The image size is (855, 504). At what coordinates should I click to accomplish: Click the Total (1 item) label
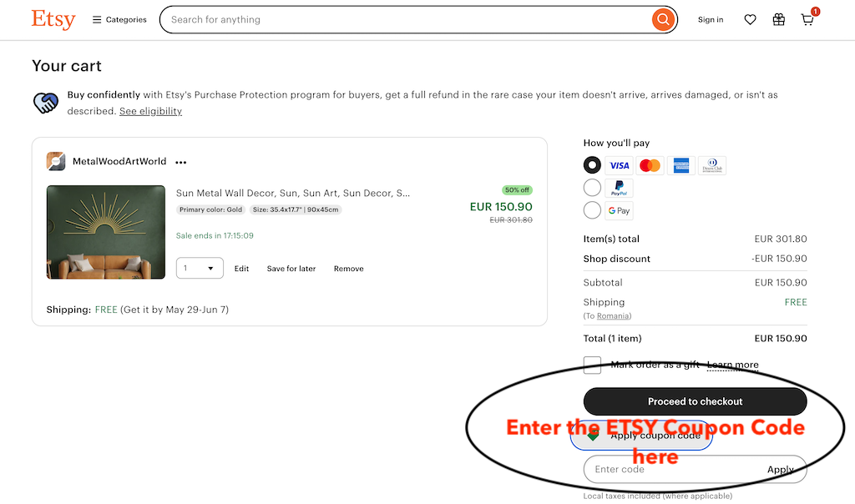[x=612, y=338]
